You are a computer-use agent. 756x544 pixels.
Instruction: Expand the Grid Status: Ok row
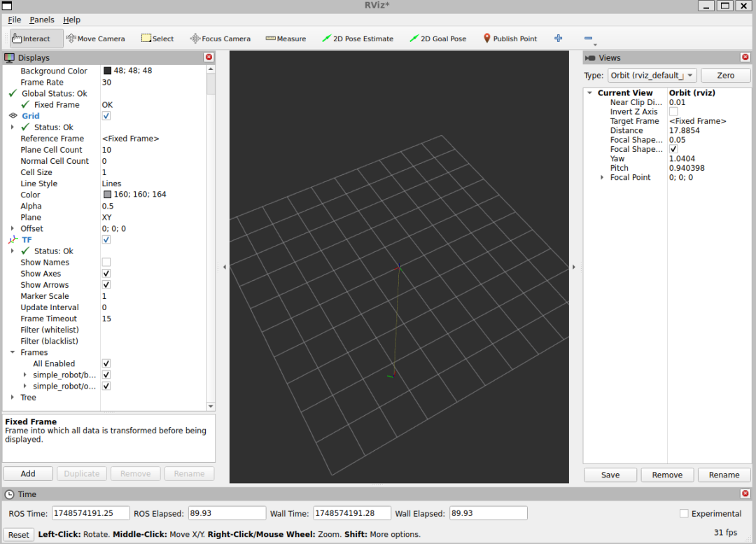point(13,127)
